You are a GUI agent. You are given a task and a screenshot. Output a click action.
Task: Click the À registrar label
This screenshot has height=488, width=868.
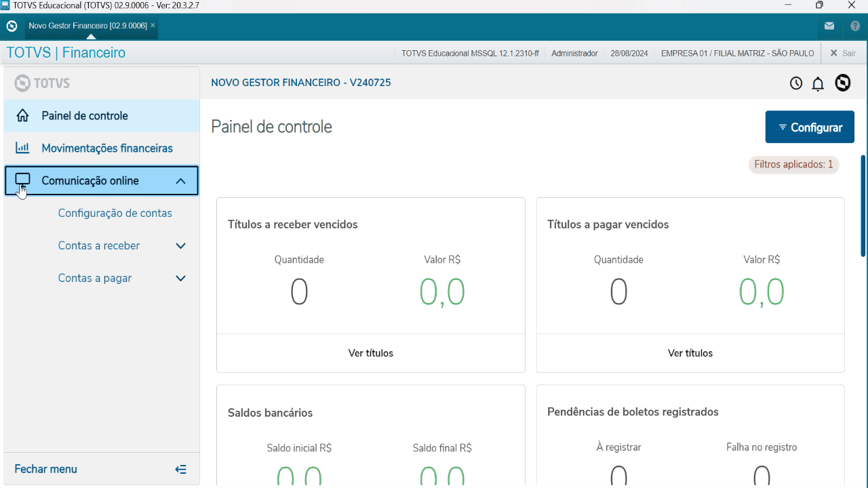618,447
